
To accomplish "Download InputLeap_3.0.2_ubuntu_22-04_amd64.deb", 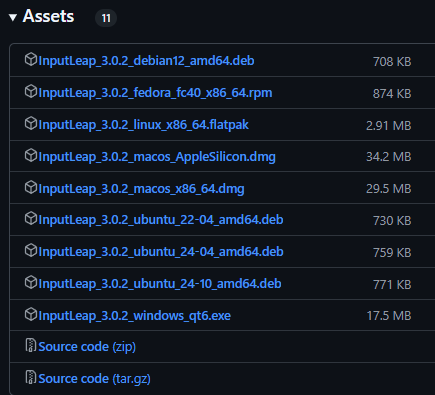I will [161, 220].
